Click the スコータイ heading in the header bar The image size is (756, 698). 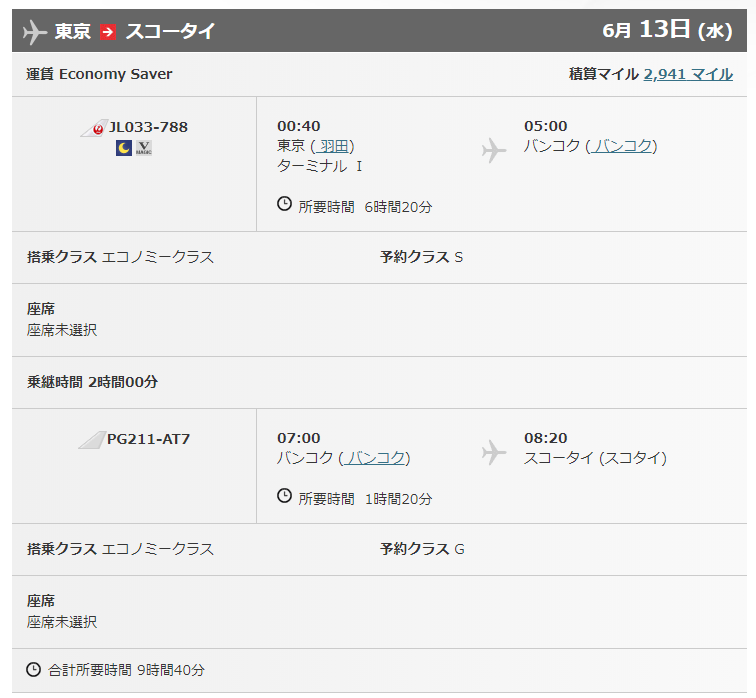coord(170,32)
